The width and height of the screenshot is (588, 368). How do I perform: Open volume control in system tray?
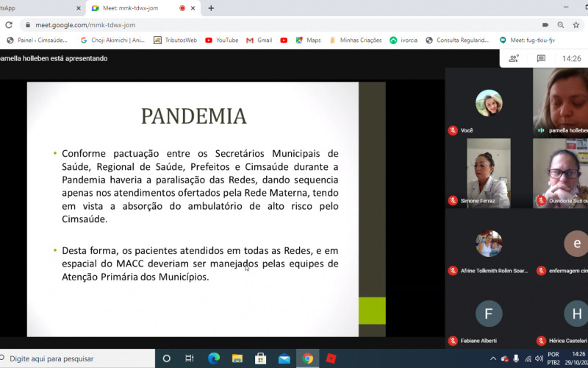pyautogui.click(x=539, y=358)
